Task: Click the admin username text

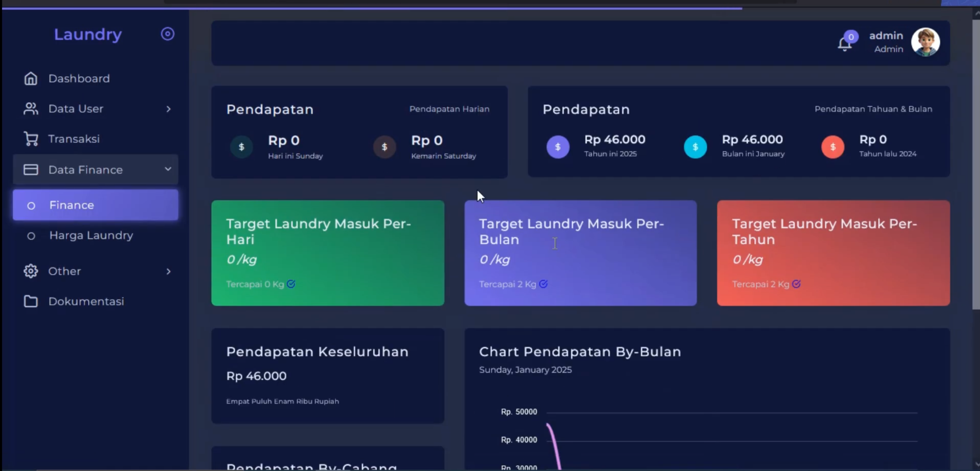Action: click(x=886, y=36)
